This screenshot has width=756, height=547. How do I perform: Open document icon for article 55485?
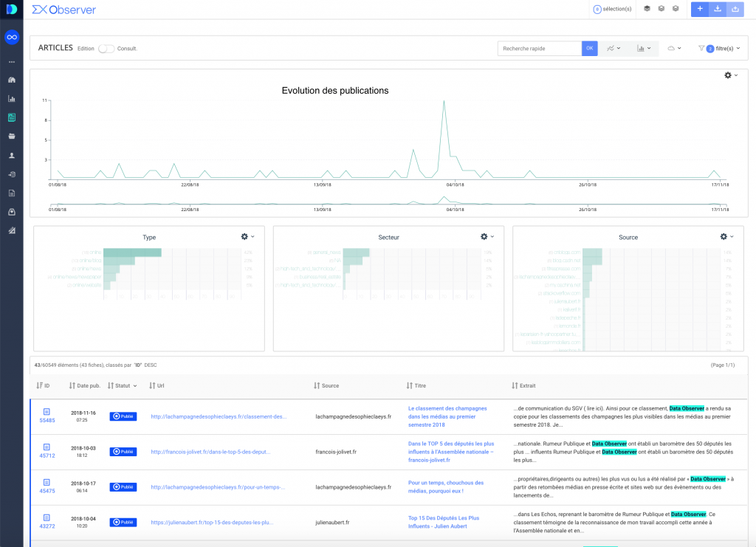tap(47, 411)
